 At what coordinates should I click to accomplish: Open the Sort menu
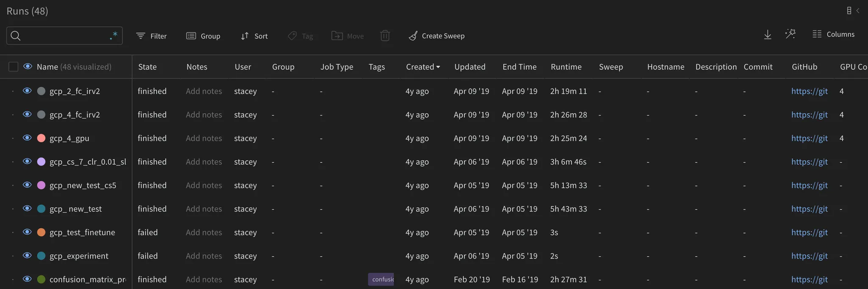254,36
